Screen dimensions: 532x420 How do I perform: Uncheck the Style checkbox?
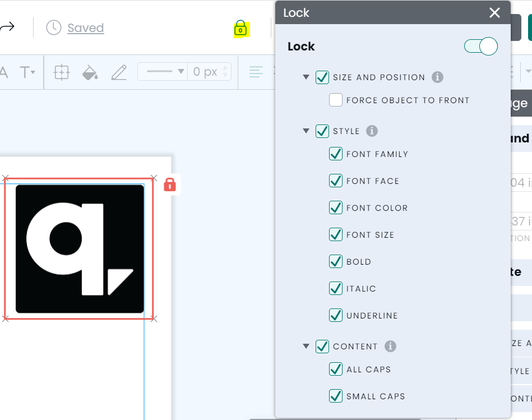322,131
